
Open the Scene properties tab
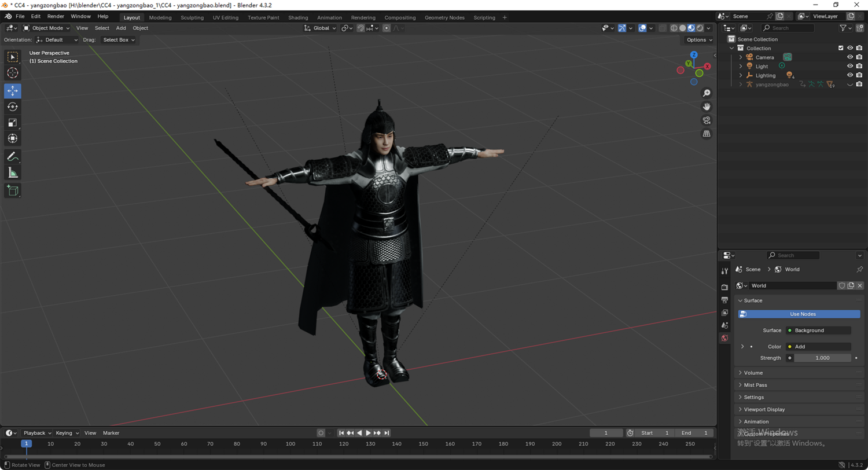[724, 325]
